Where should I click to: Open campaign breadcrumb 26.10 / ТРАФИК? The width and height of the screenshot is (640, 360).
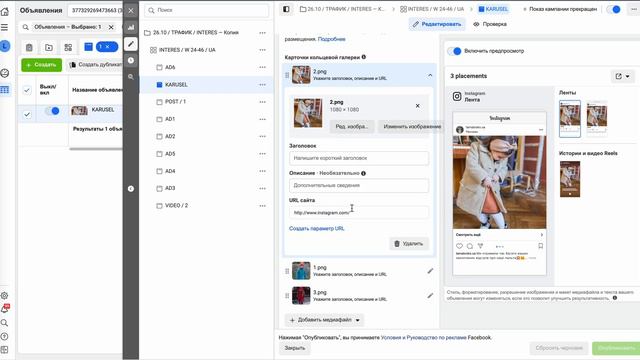[x=342, y=9]
